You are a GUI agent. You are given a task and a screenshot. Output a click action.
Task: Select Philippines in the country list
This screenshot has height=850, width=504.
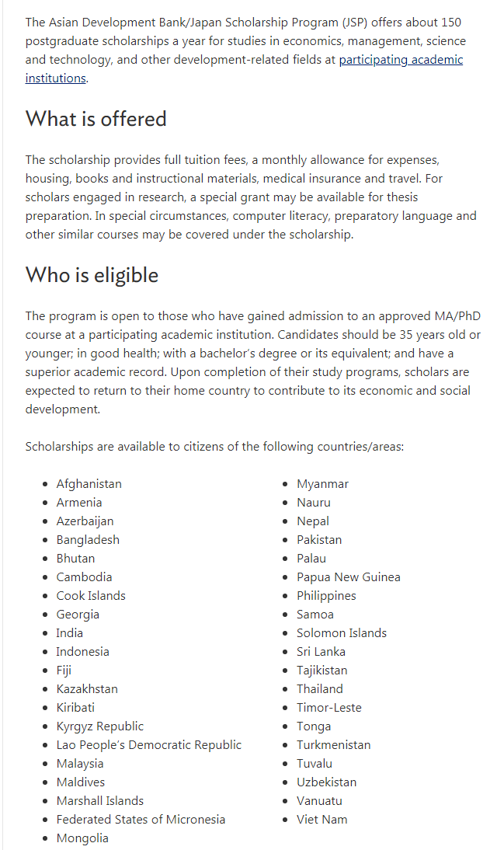pos(326,595)
